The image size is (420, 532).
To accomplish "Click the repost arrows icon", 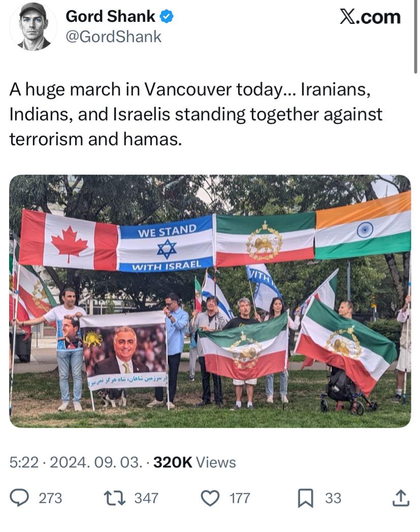I will pyautogui.click(x=115, y=498).
